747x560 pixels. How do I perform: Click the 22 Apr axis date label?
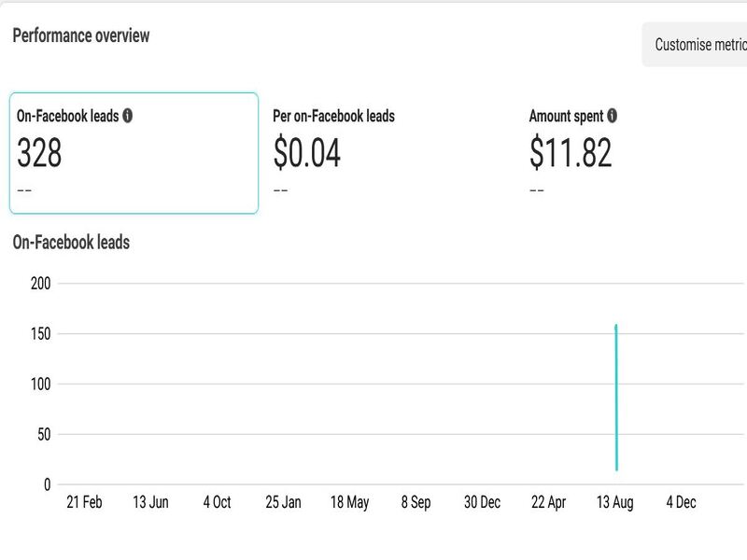tap(549, 502)
